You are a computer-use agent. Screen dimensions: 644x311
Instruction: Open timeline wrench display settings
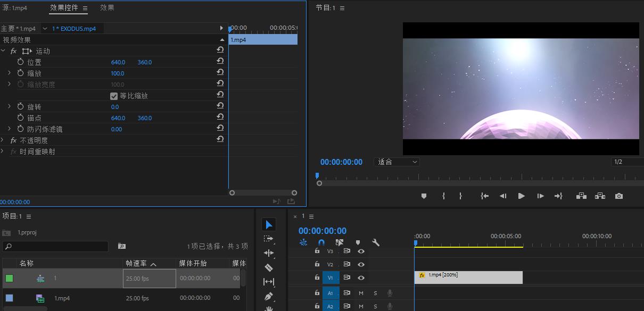tap(376, 242)
